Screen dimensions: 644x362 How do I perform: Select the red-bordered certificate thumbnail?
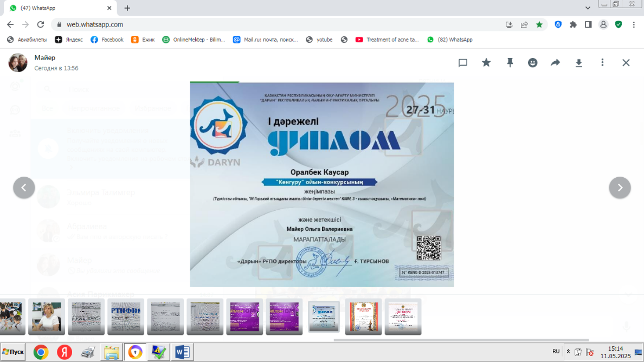[x=364, y=316]
